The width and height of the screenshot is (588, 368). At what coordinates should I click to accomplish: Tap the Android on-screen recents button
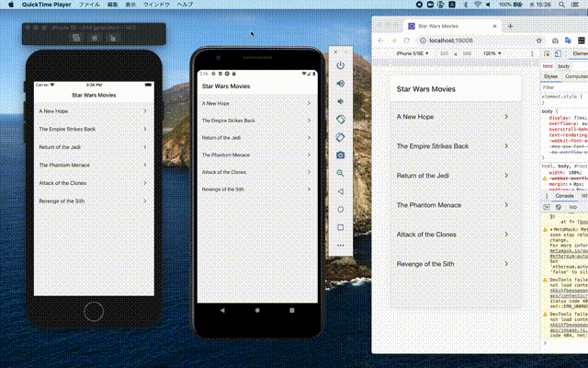tap(292, 310)
